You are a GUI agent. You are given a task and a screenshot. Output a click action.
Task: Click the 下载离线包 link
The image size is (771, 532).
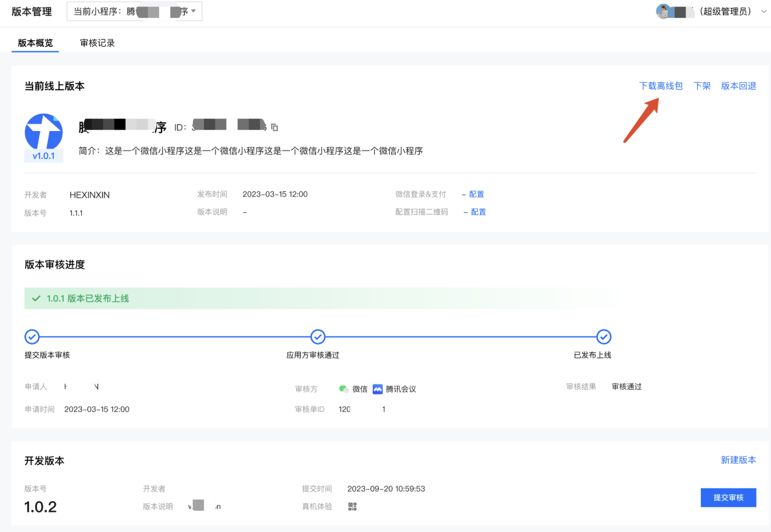tap(661, 86)
